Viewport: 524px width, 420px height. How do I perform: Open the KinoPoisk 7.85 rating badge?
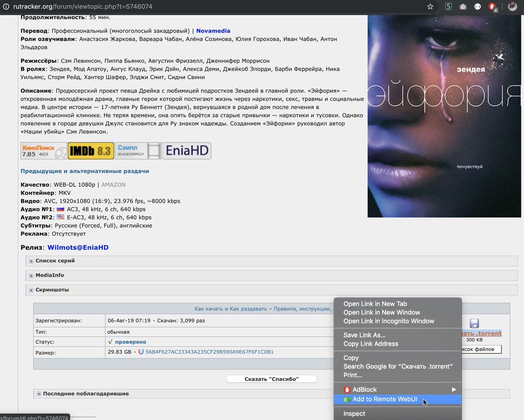coord(43,151)
